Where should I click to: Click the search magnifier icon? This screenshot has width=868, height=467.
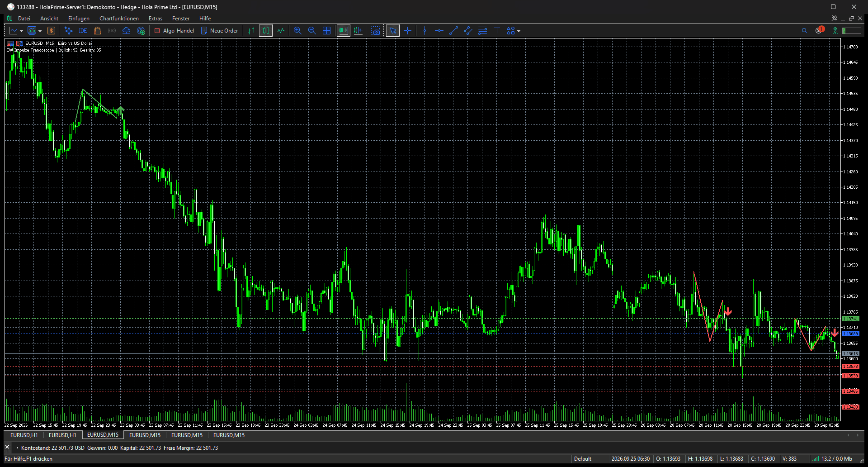(804, 31)
